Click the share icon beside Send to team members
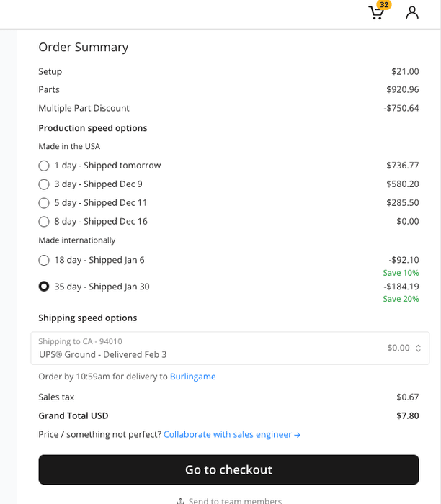Screen dimensions: 441x504 [x=180, y=500]
